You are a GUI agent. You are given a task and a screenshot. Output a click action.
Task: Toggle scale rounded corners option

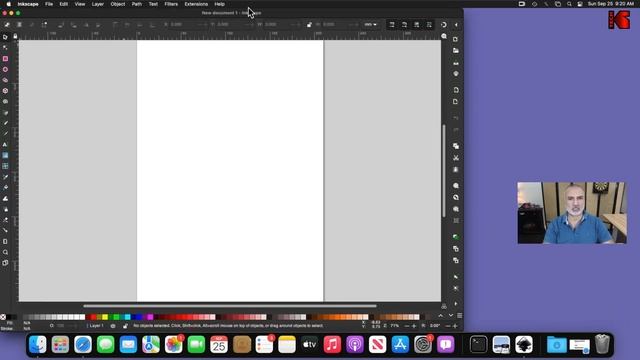[404, 24]
